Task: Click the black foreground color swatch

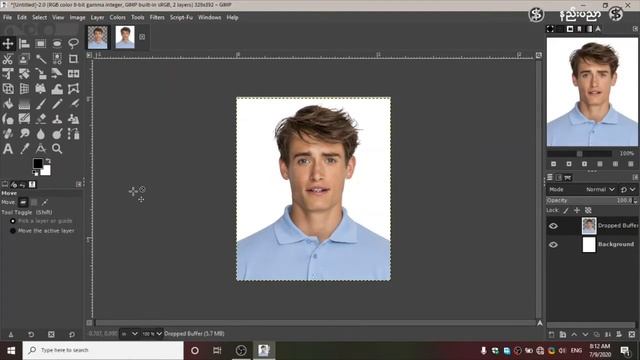Action: click(38, 164)
